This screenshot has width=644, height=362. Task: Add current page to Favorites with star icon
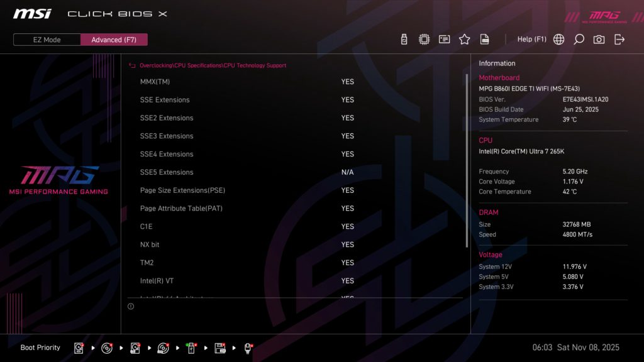click(x=464, y=38)
